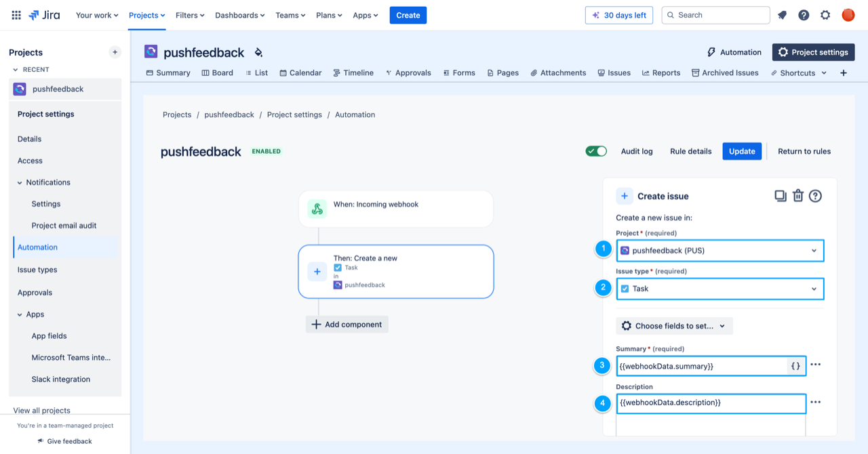This screenshot has height=454, width=868.
Task: Duplicate the Create issue component
Action: pyautogui.click(x=781, y=196)
